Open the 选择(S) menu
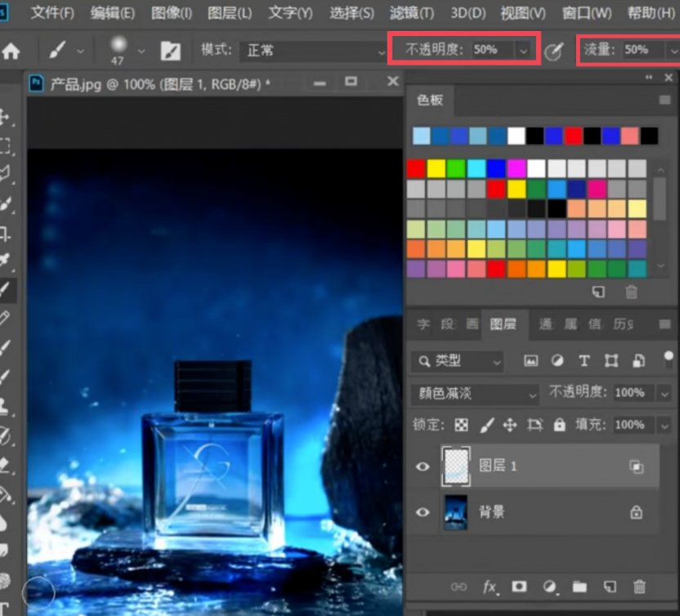Viewport: 680px width, 616px height. click(351, 12)
